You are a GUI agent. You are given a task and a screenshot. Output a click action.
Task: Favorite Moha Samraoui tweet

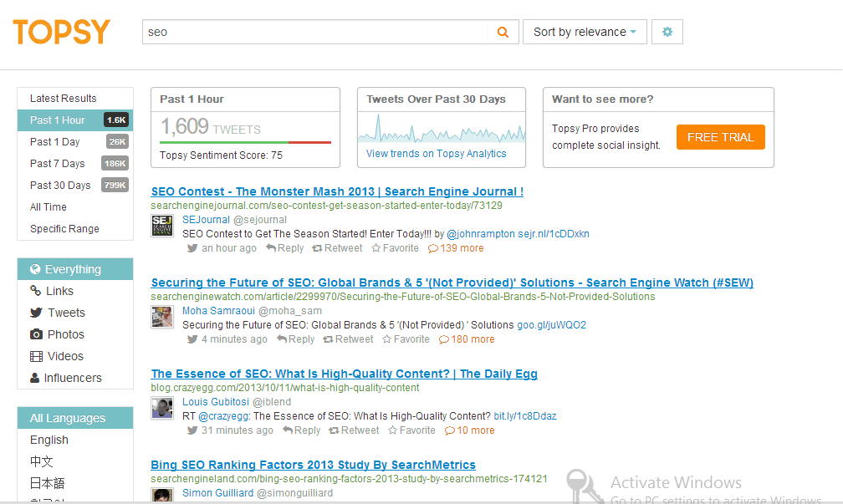coord(406,339)
